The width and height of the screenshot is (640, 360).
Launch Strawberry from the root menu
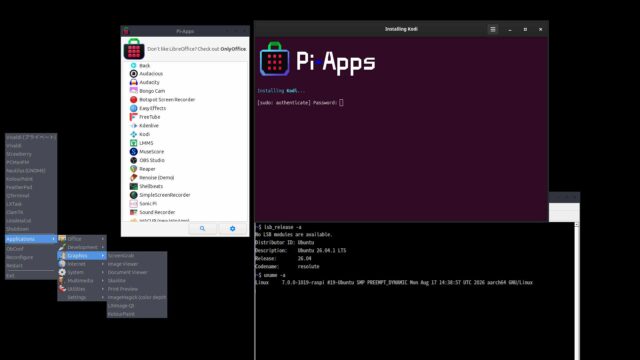tap(31, 154)
